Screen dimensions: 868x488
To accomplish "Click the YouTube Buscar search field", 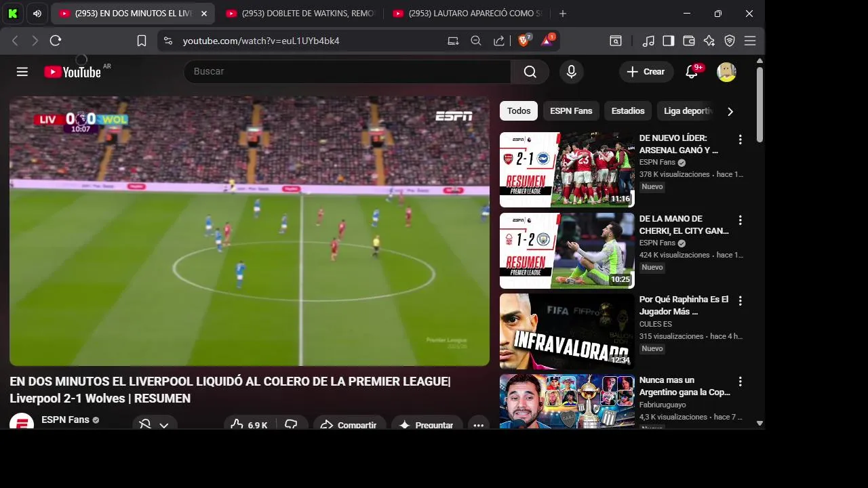I will tap(347, 72).
